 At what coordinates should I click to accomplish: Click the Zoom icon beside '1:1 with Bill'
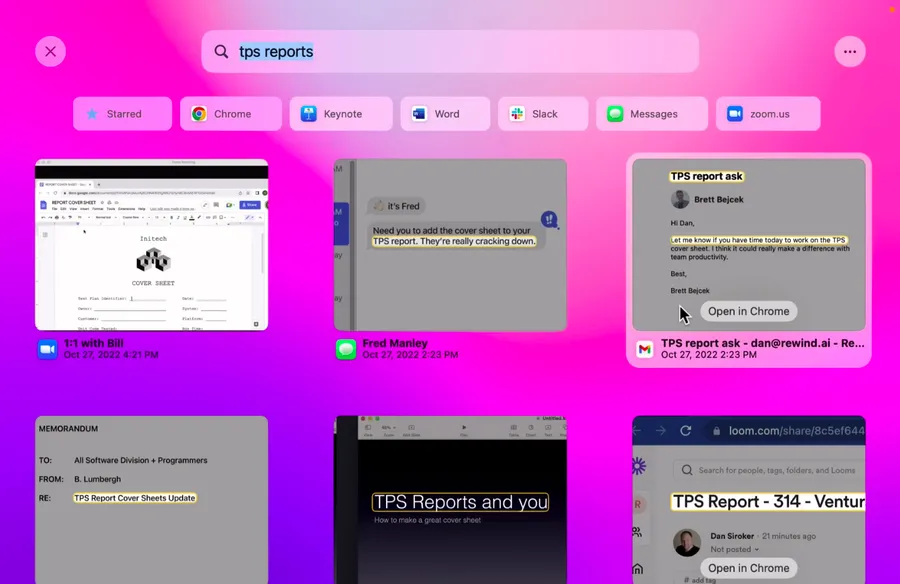(48, 349)
